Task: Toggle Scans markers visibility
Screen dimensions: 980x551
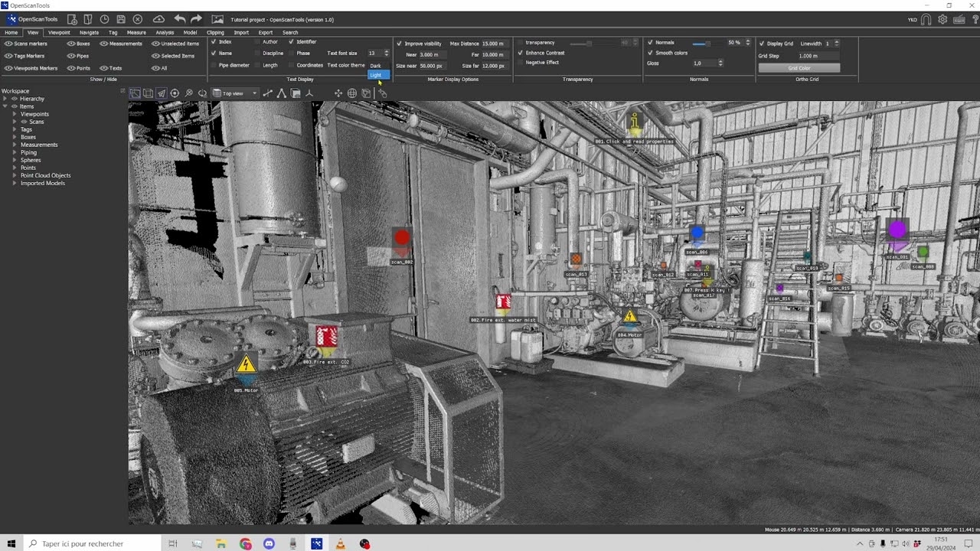Action: pyautogui.click(x=26, y=44)
